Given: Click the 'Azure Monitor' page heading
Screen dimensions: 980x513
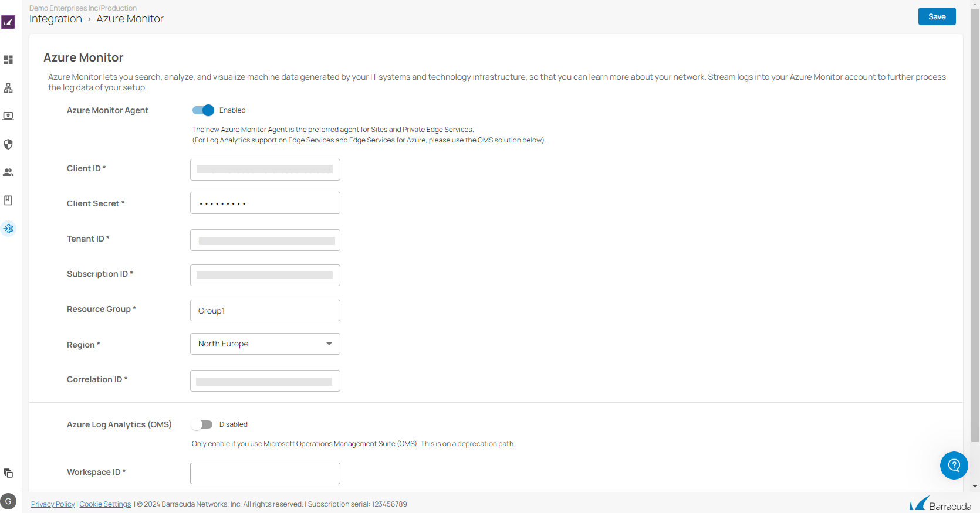Looking at the screenshot, I should point(83,57).
